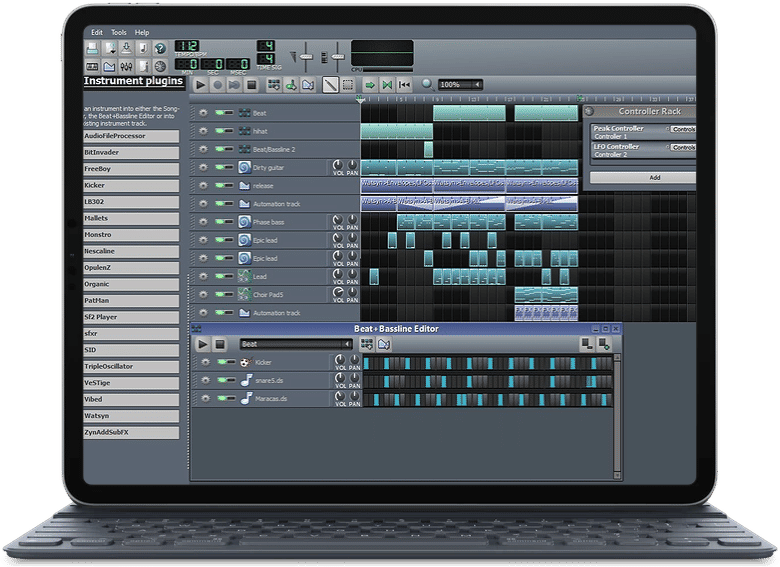Click the return-to-start playback behavior icon
780x567 pixels.
coord(404,85)
